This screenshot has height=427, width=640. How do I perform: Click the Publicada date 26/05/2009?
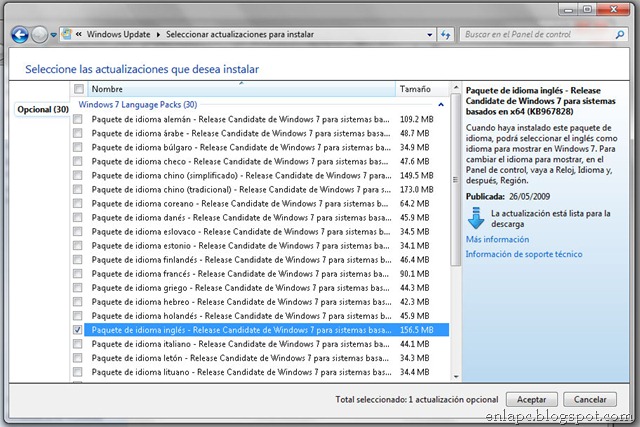tap(529, 196)
